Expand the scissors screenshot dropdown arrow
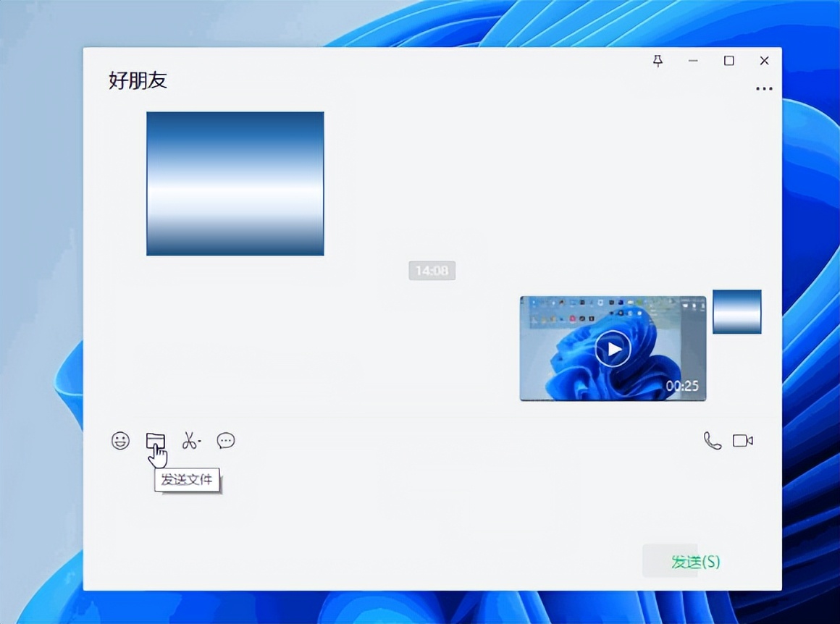This screenshot has height=624, width=840. pos(200,441)
